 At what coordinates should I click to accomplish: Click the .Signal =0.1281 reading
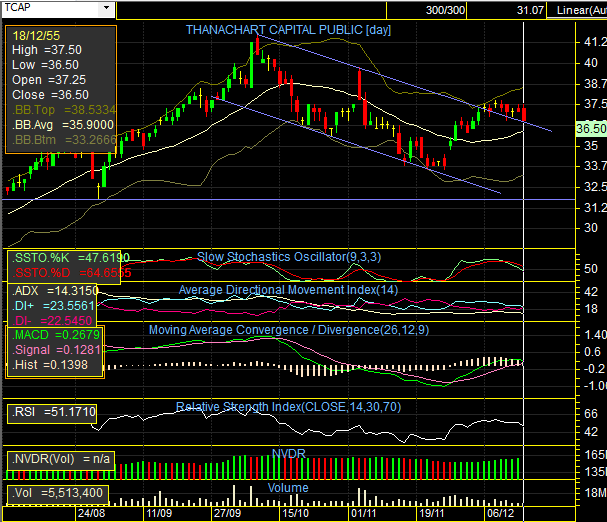57,350
